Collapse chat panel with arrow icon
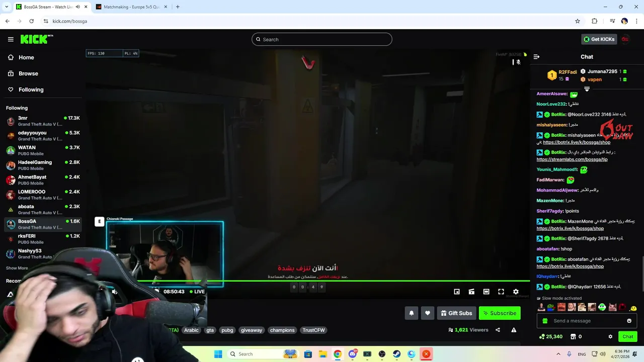This screenshot has height=362, width=644. tap(536, 57)
